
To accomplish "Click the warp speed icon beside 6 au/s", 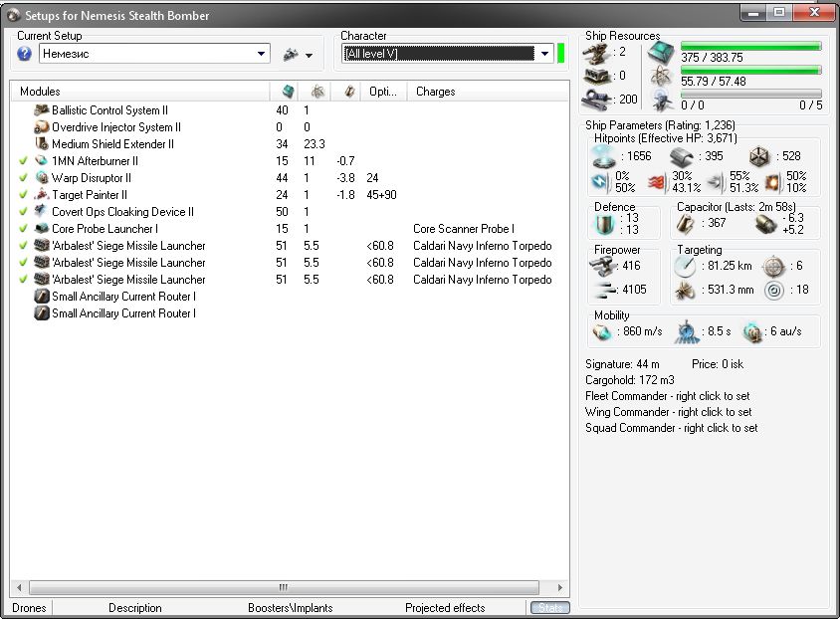I will pyautogui.click(x=752, y=332).
